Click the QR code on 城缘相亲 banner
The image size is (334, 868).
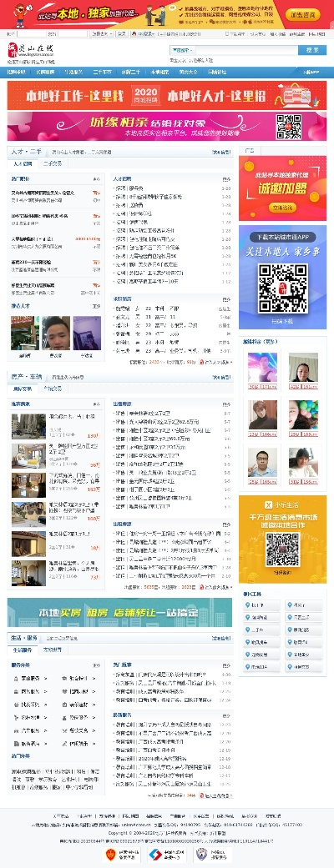pos(289,127)
